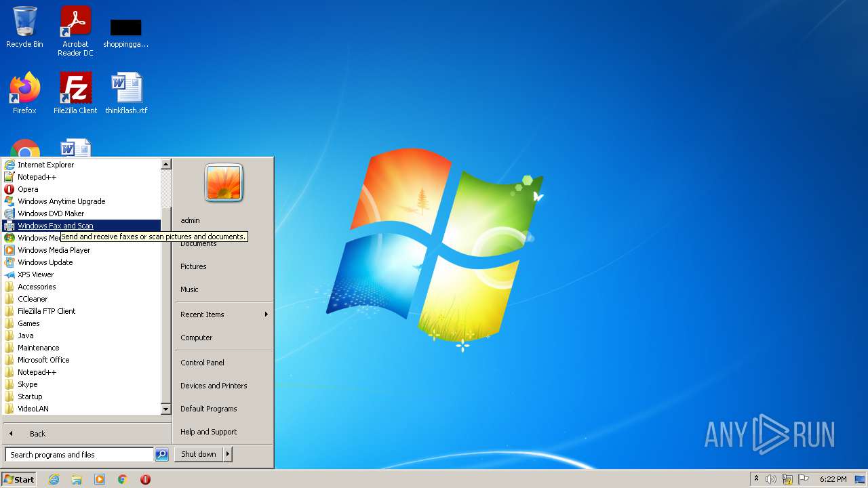Viewport: 868px width, 488px height.
Task: Expand the FileZilla FTP Client folder
Action: point(81,311)
